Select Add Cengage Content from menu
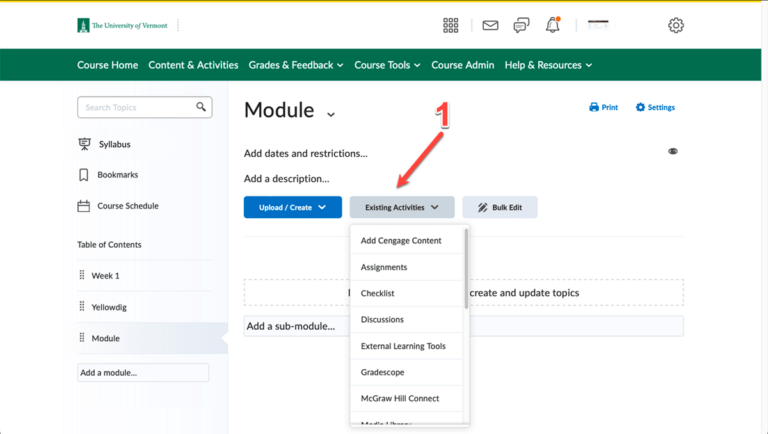 [x=407, y=241]
